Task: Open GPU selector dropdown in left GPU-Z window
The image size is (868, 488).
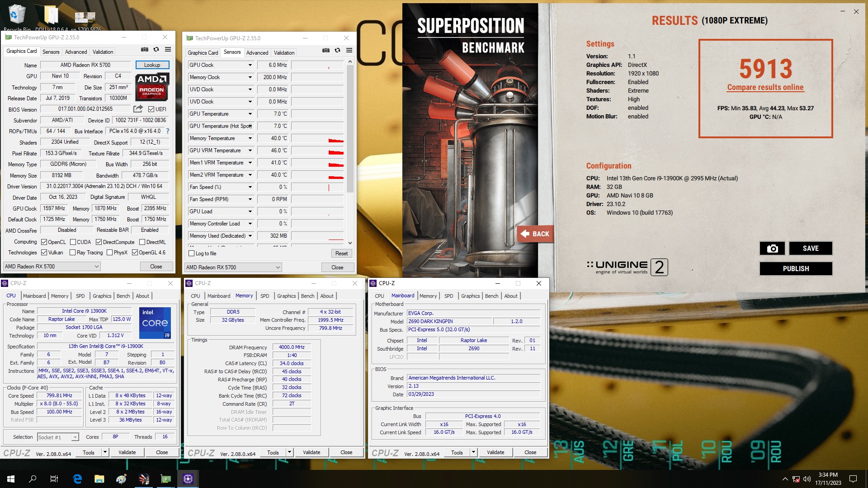Action: pyautogui.click(x=52, y=267)
